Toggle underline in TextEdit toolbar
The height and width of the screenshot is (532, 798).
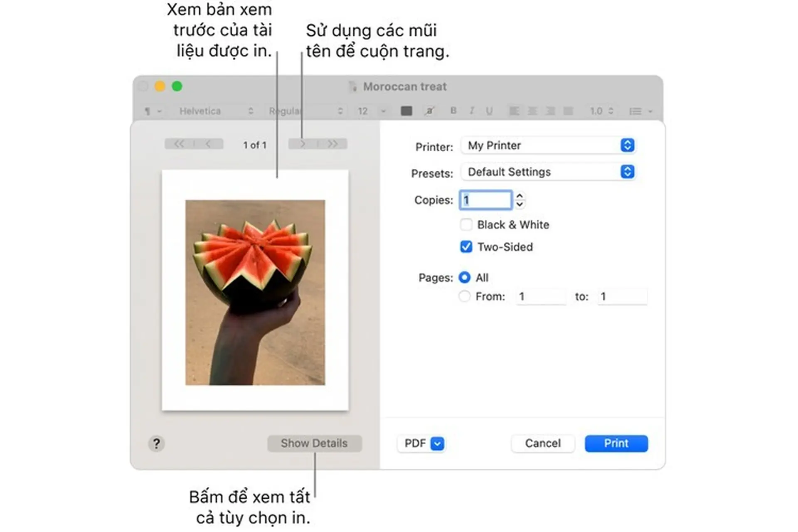point(490,111)
